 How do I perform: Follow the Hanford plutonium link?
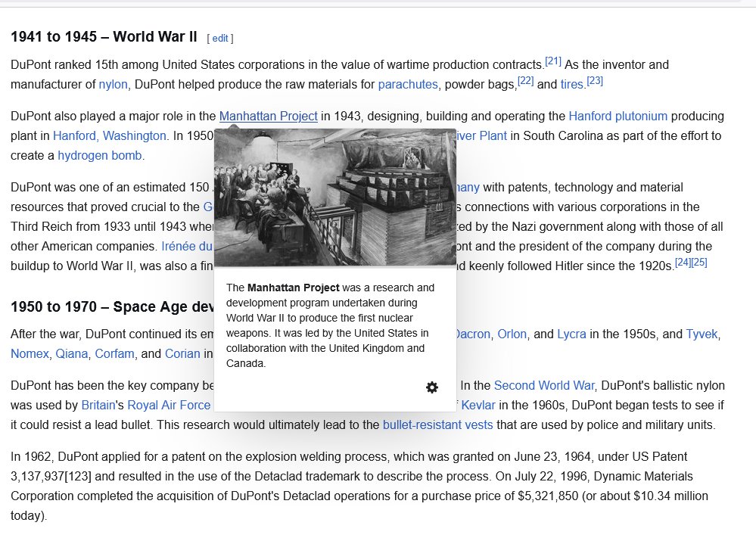pos(618,117)
